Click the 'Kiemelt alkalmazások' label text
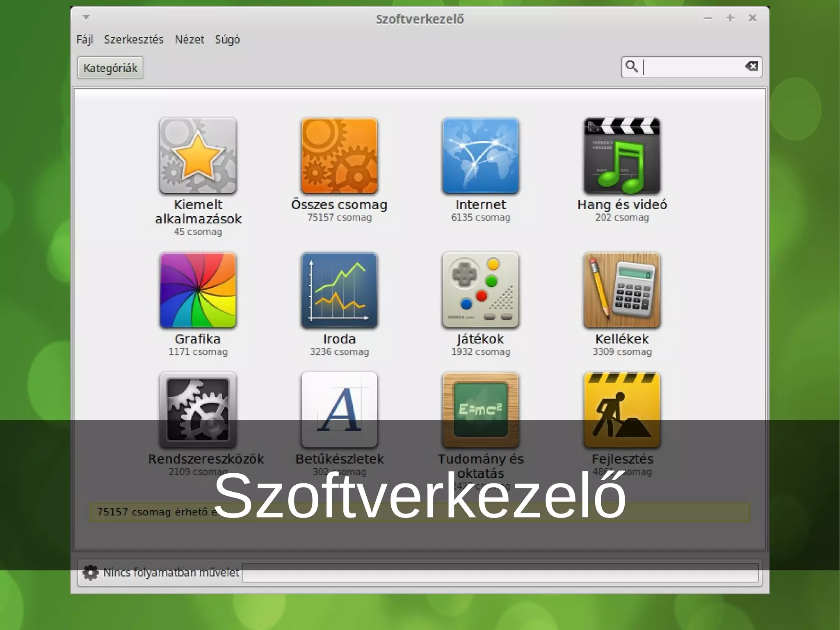This screenshot has height=630, width=840. (x=198, y=212)
